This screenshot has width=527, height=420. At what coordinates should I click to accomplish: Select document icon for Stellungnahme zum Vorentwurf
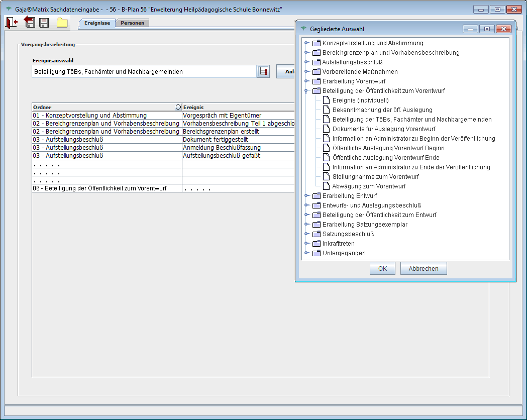coord(326,177)
